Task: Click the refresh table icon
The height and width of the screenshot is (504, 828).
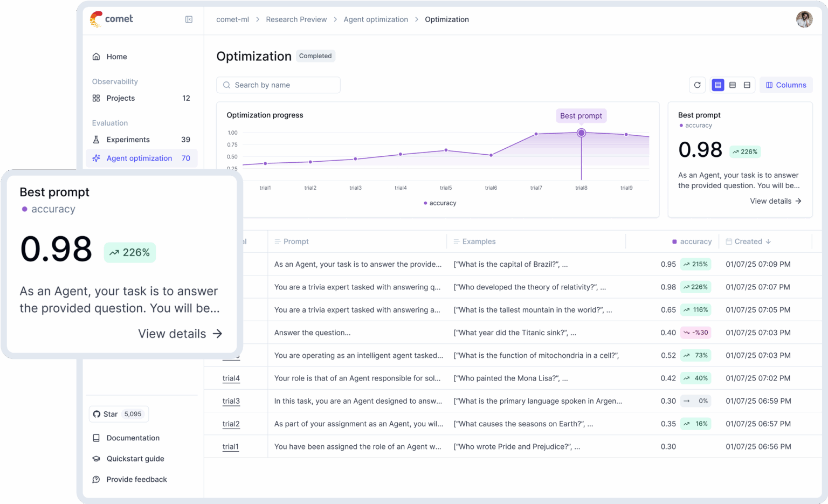Action: click(x=697, y=85)
